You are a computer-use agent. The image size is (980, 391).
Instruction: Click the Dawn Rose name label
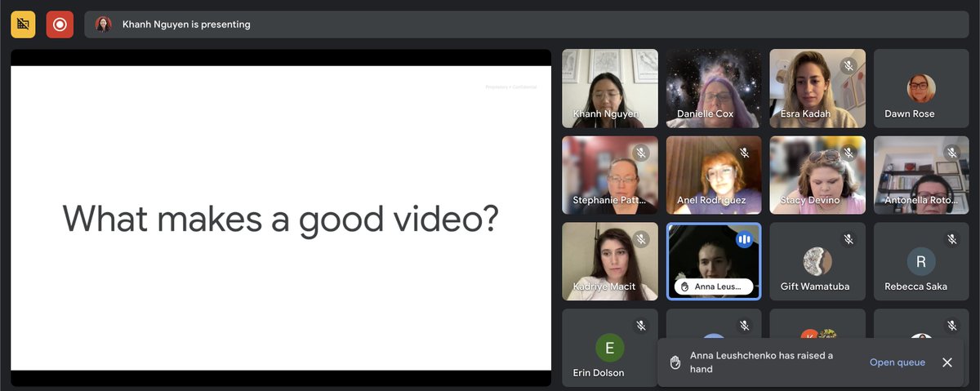pyautogui.click(x=909, y=113)
